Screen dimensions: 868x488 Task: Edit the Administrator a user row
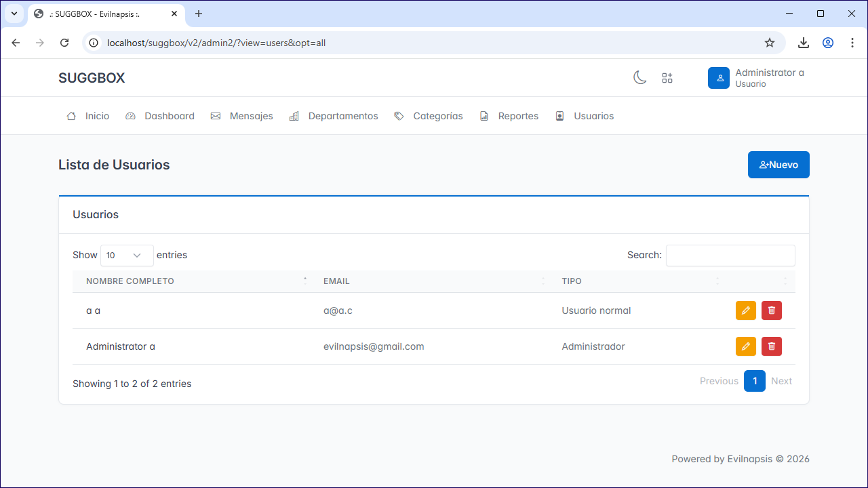click(x=746, y=346)
